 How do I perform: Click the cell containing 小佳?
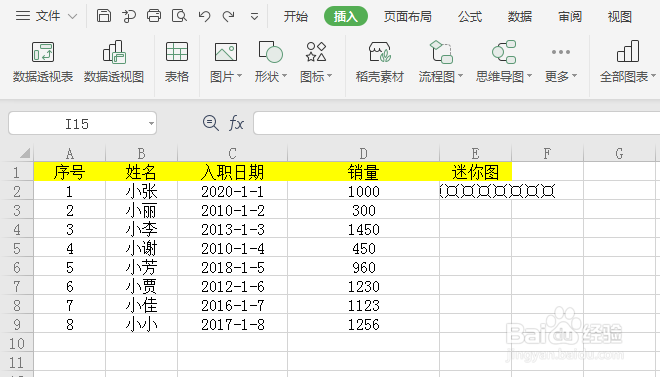[x=141, y=305]
